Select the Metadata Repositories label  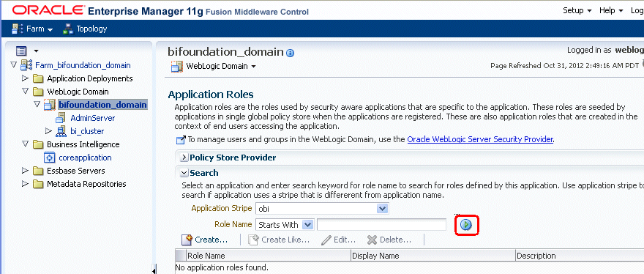[86, 183]
